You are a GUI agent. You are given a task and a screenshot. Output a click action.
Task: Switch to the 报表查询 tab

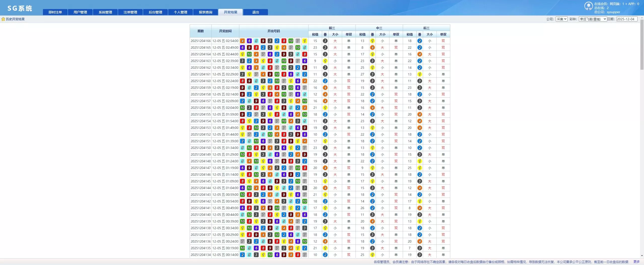tap(205, 12)
